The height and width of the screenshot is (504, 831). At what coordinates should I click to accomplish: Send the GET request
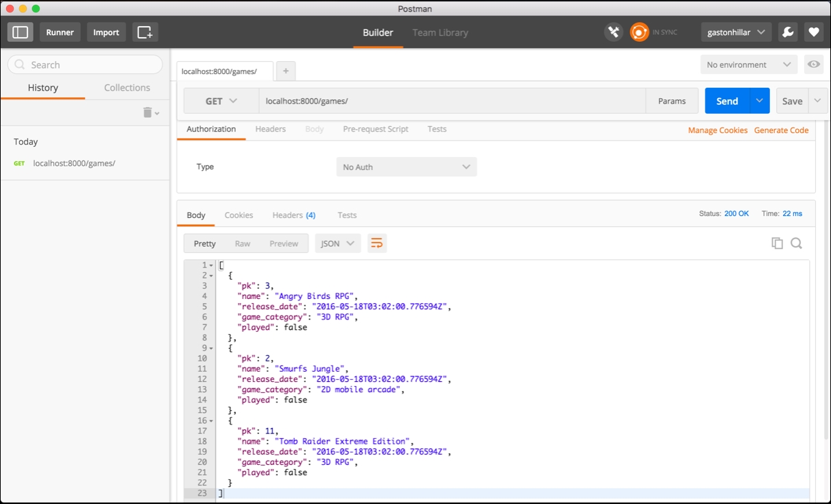tap(727, 100)
